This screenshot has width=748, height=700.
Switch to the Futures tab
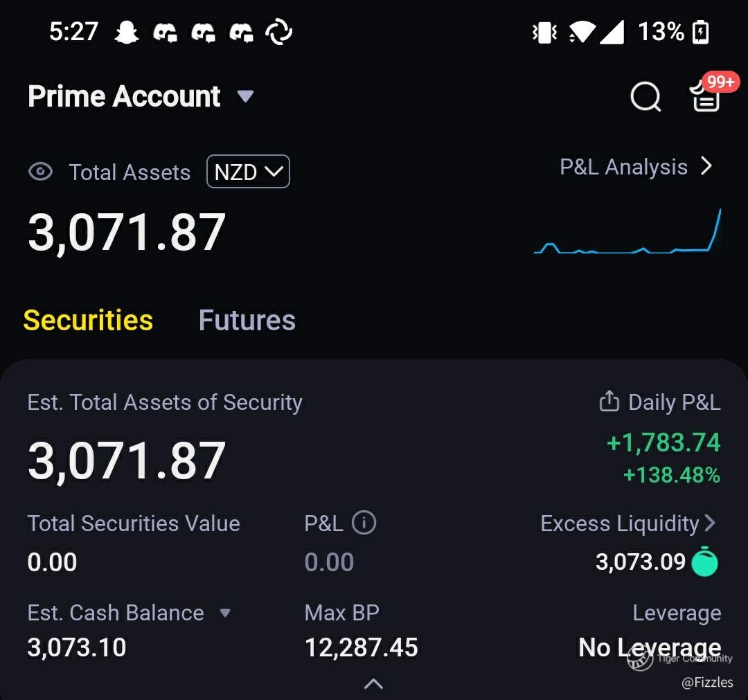[247, 321]
